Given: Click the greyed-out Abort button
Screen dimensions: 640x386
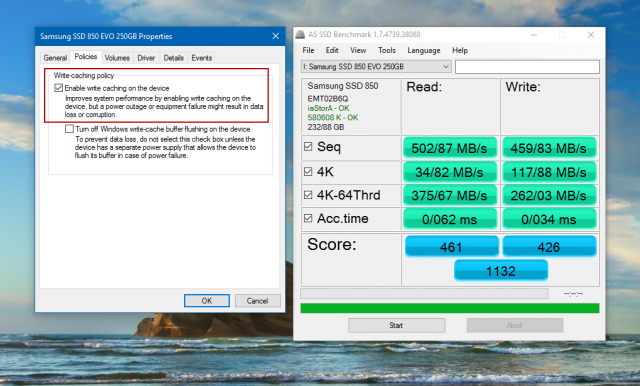Looking at the screenshot, I should (x=515, y=325).
